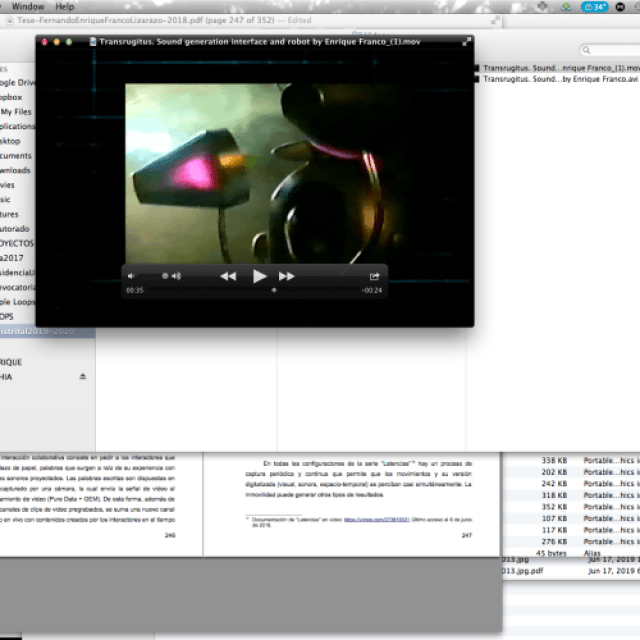This screenshot has width=640, height=640.
Task: Open Music in Finder sidebar
Action: (5, 199)
